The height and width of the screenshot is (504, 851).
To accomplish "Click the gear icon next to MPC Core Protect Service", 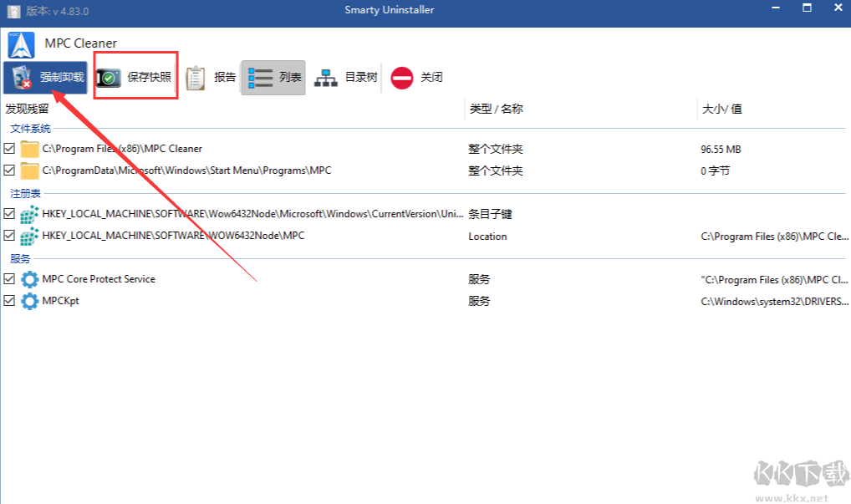I will pyautogui.click(x=28, y=279).
